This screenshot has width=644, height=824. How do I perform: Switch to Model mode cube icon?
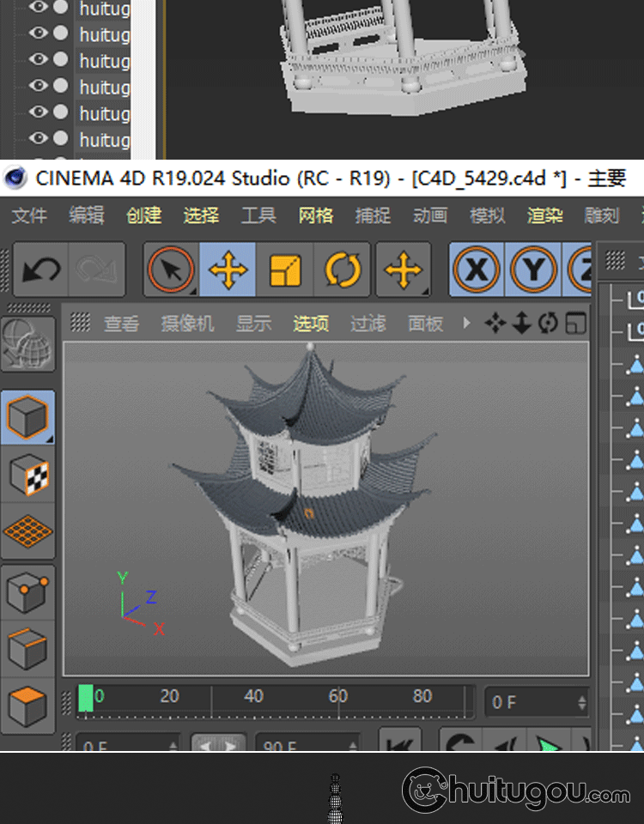pos(27,417)
